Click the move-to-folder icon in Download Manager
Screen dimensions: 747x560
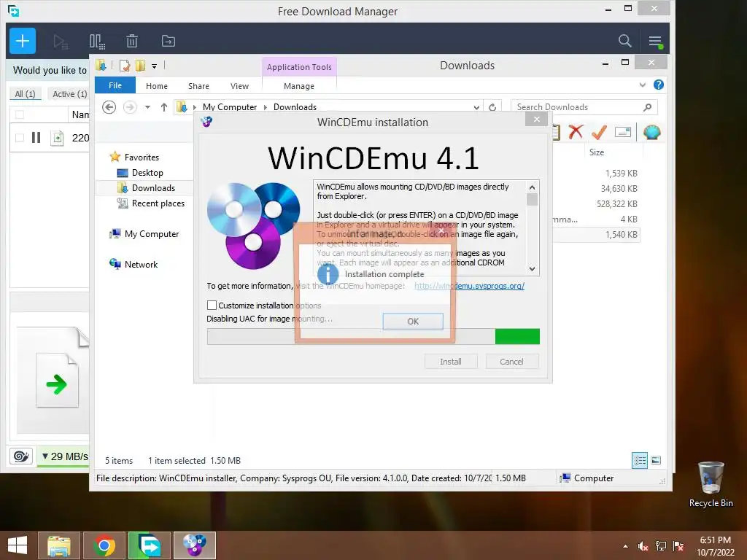click(x=169, y=41)
